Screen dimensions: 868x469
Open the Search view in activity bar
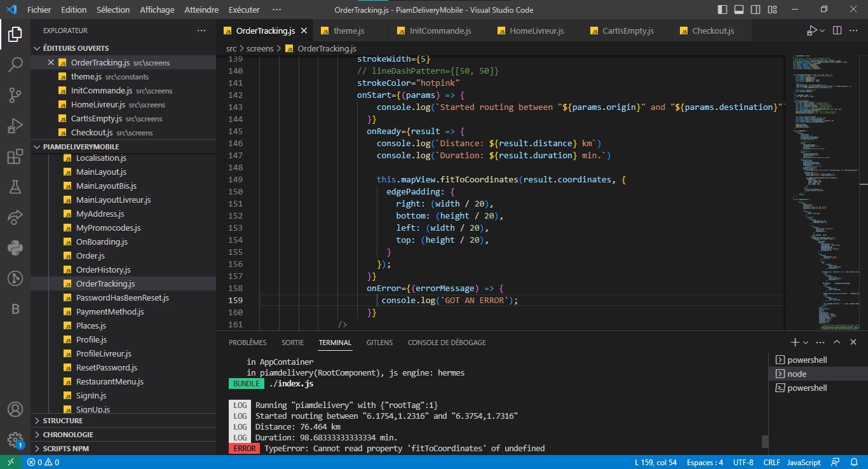point(15,64)
